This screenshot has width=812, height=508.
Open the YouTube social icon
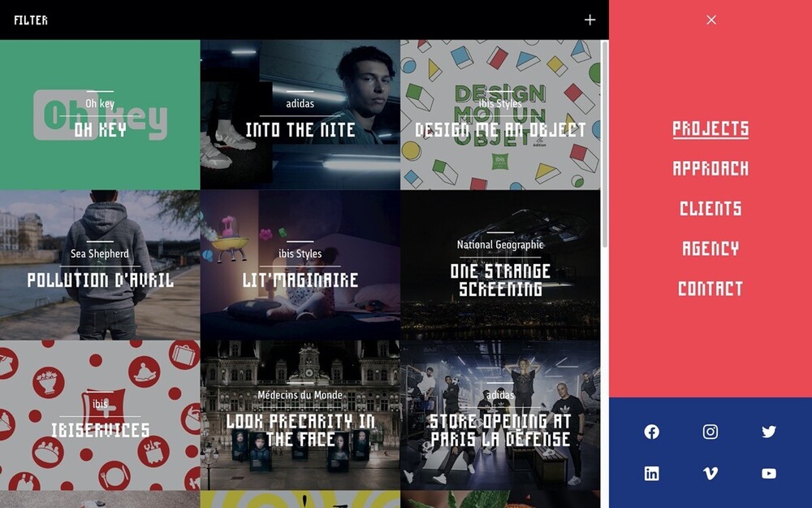[x=769, y=474]
